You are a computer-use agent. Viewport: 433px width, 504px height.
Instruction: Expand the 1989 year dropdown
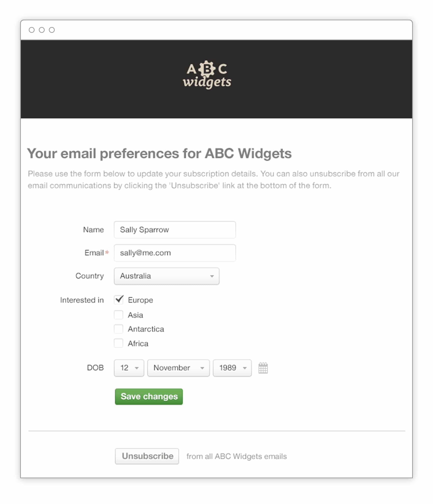tap(232, 368)
